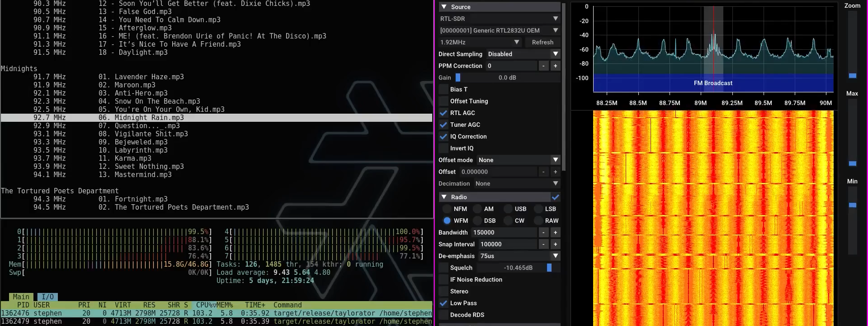Decrease Bandwidth with the minus button
This screenshot has width=868, height=326.
click(543, 232)
